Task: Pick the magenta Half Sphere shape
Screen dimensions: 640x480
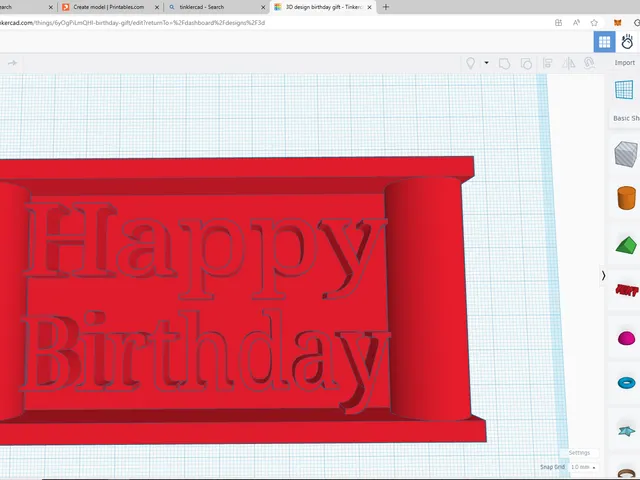Action: [627, 338]
